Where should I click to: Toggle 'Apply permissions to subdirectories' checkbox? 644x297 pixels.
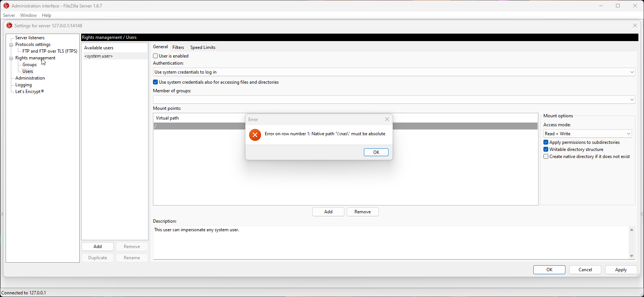[546, 142]
